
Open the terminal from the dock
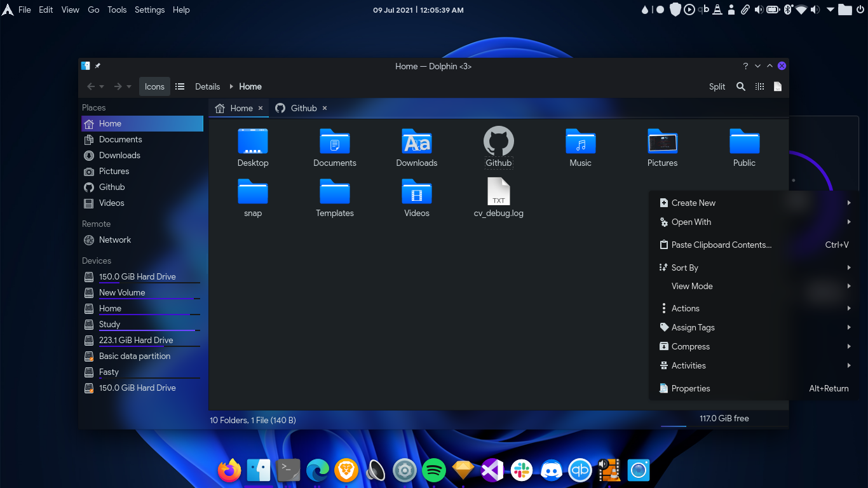(x=289, y=470)
